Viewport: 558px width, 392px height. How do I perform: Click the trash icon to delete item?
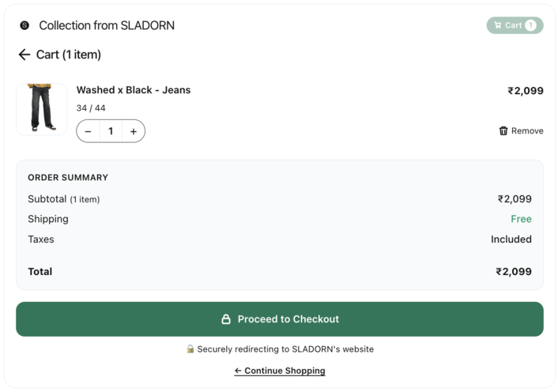(503, 131)
